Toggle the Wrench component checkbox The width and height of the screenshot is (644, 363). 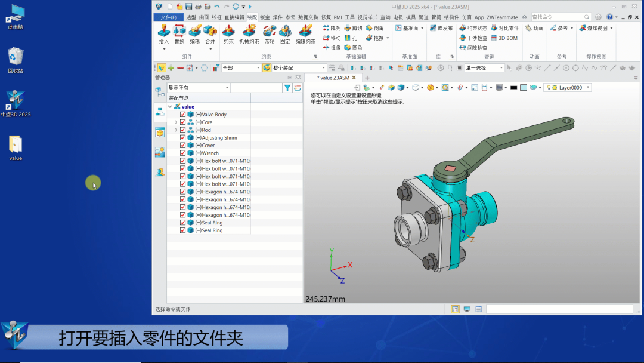183,153
